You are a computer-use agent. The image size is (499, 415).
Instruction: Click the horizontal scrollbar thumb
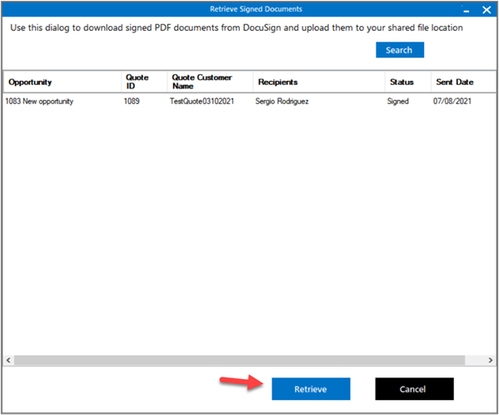point(239,360)
